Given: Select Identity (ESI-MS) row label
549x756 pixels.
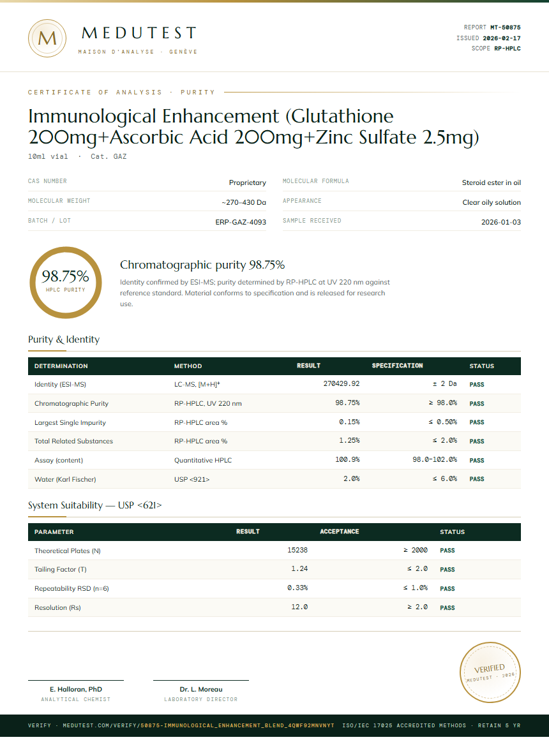Looking at the screenshot, I should click(60, 384).
